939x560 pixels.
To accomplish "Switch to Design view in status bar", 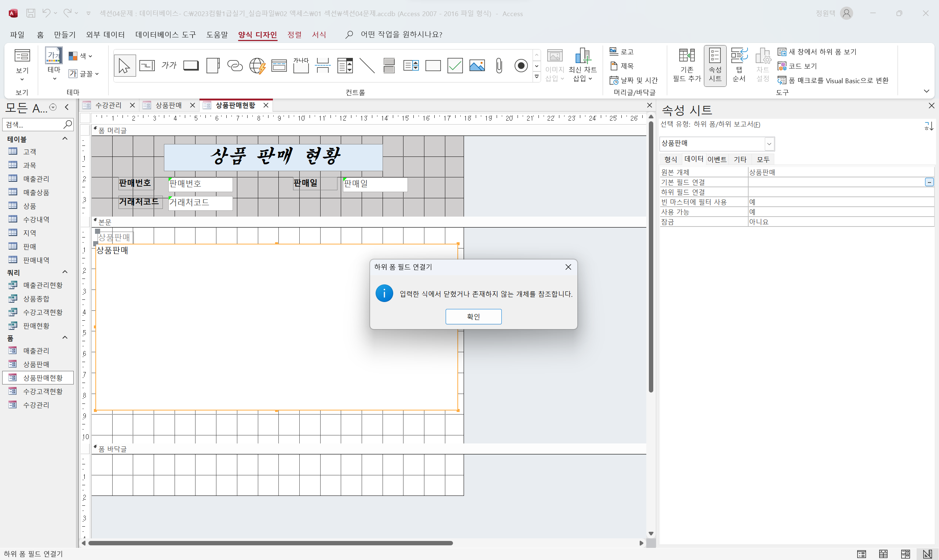I will [928, 554].
